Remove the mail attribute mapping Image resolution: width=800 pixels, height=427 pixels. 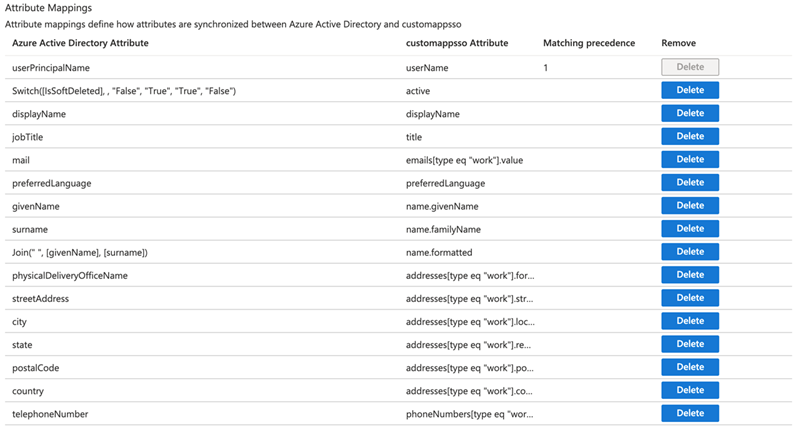point(690,159)
